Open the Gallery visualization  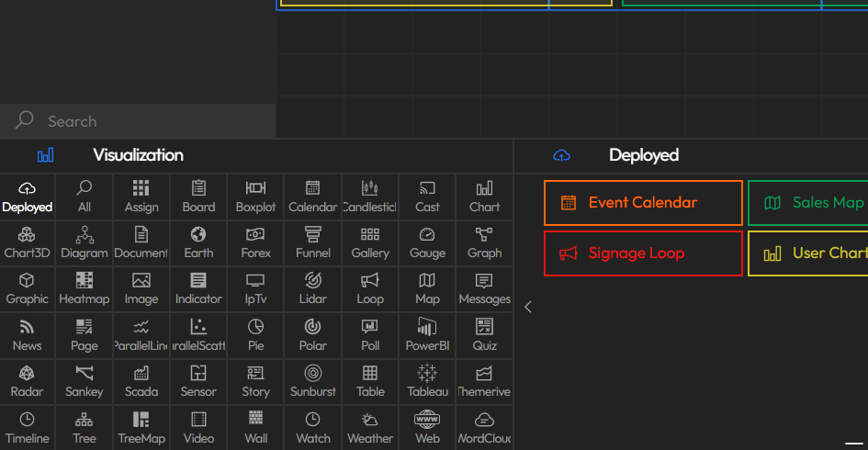coord(370,243)
